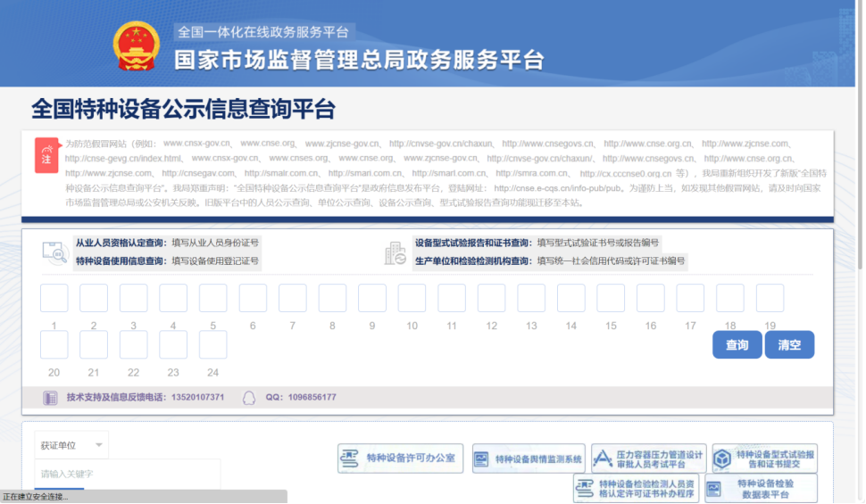Click the 国家市场监督管理总局政务服务平台 title
This screenshot has width=866, height=504.
pyautogui.click(x=360, y=60)
